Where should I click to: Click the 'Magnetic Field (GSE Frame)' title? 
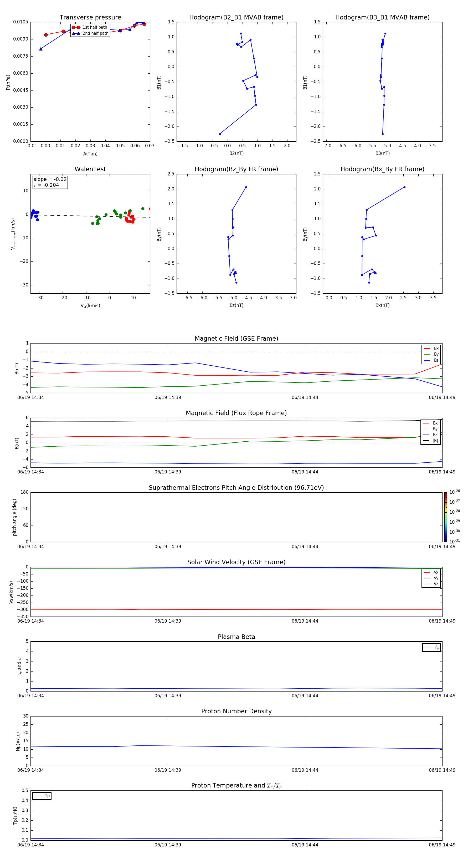236,338
